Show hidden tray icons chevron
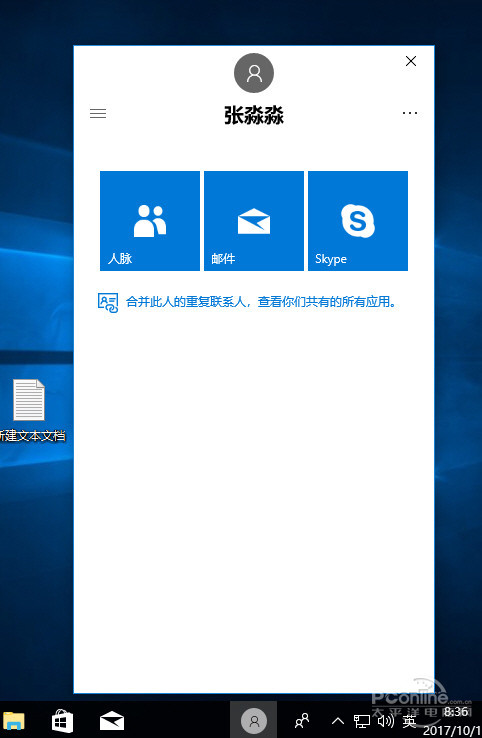The image size is (482, 738). (x=337, y=721)
